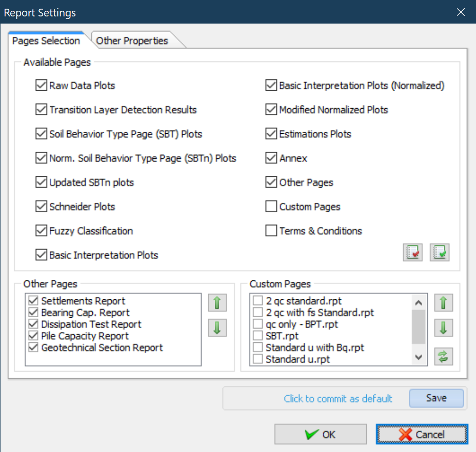Screen dimensions: 476x452
Task: Confirm settings with OK button
Action: tap(320, 435)
